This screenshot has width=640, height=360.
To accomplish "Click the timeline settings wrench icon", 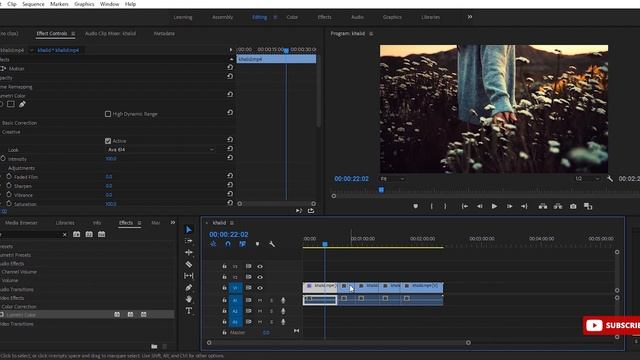I will tap(272, 244).
